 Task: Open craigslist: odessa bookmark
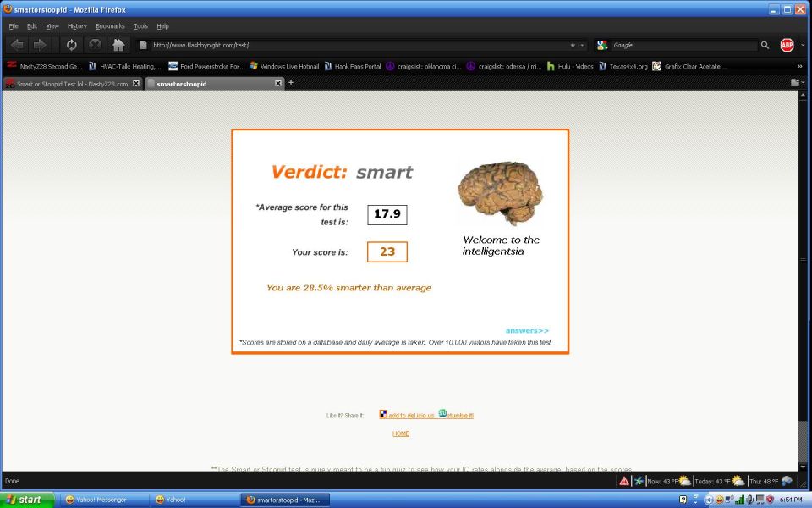point(504,66)
